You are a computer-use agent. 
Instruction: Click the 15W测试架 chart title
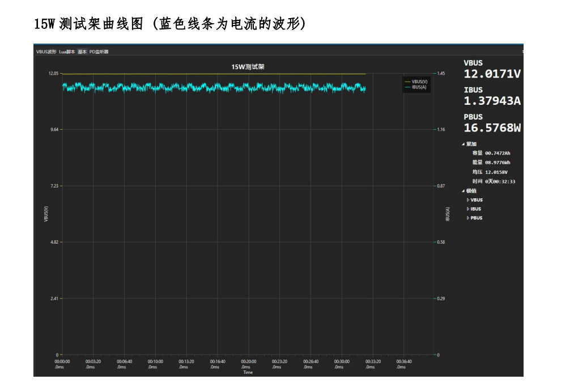point(248,67)
